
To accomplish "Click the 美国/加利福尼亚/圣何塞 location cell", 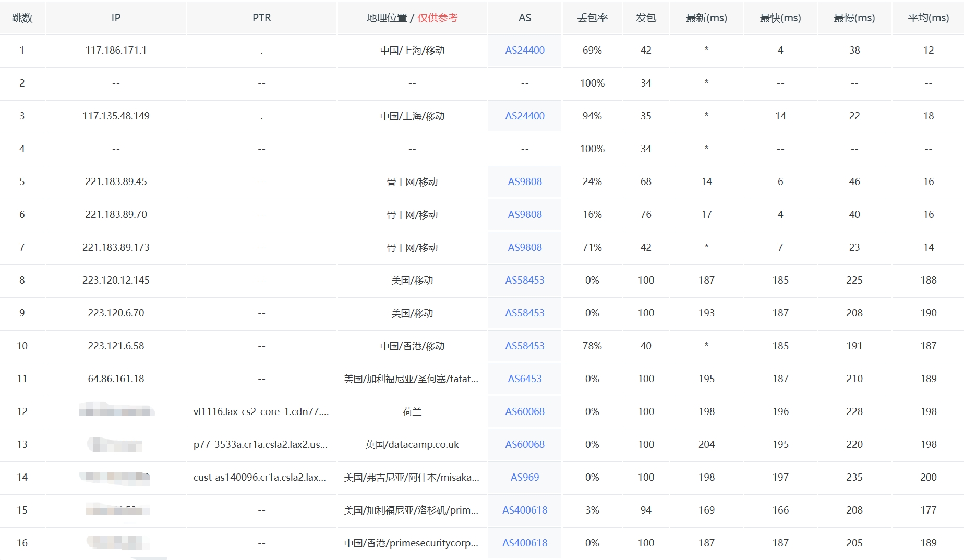I will (411, 379).
